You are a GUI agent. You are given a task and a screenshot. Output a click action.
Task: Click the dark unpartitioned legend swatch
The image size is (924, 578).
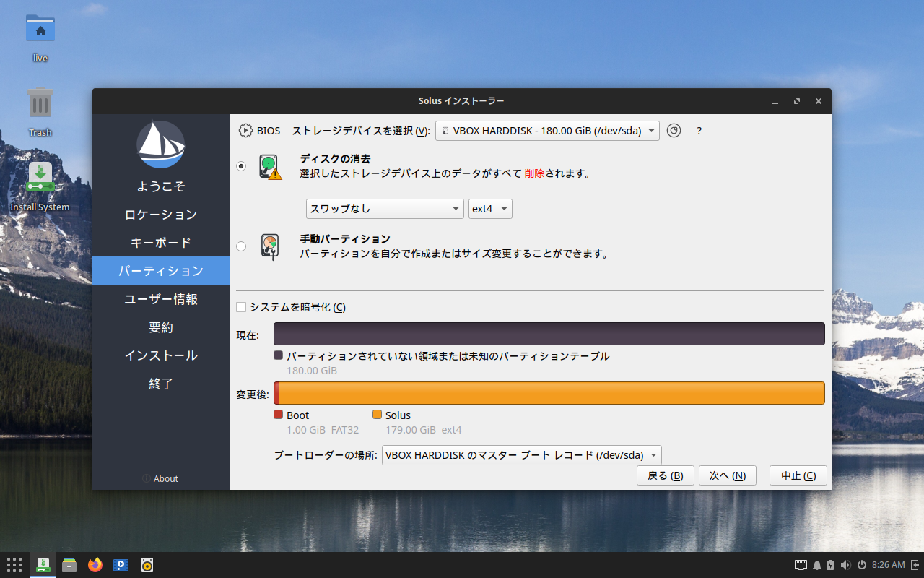[278, 355]
